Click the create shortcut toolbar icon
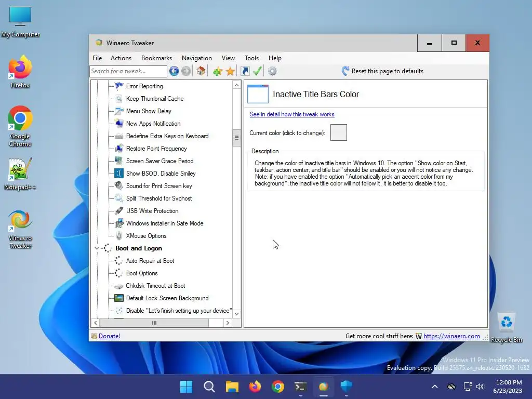The width and height of the screenshot is (532, 399). (x=245, y=71)
